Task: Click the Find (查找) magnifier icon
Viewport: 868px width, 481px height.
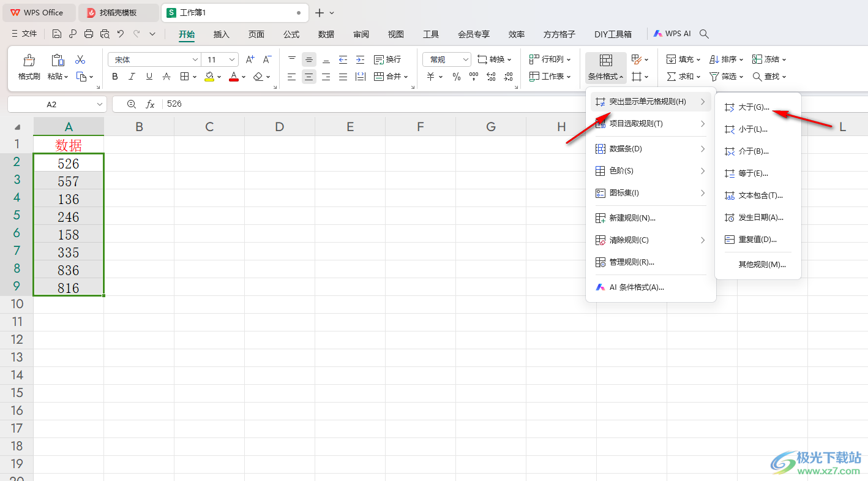Action: (757, 77)
